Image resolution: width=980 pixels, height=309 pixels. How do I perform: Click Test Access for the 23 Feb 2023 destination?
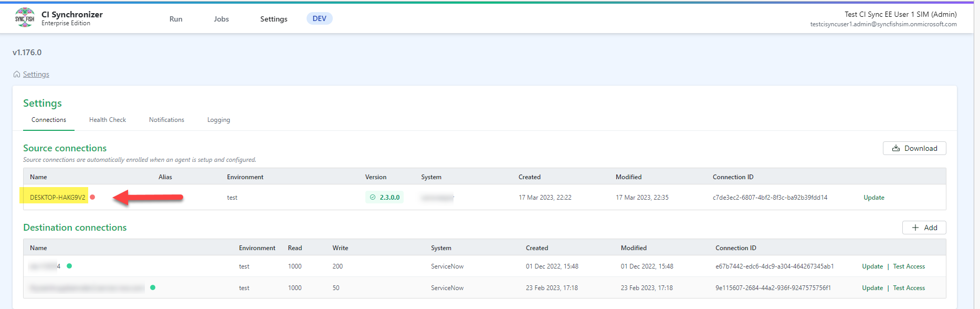point(909,288)
